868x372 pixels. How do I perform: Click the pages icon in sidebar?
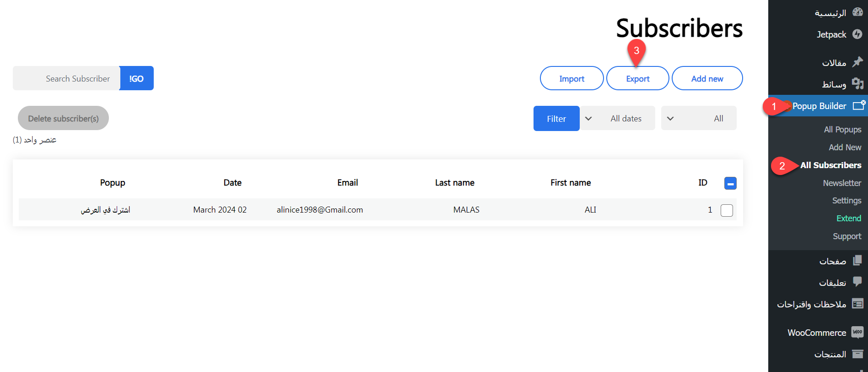857,261
